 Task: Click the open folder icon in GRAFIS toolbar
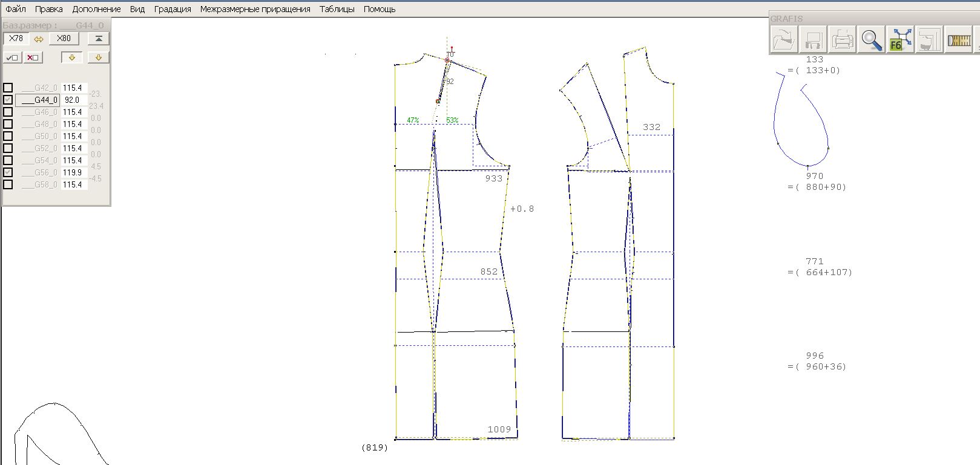pos(784,40)
